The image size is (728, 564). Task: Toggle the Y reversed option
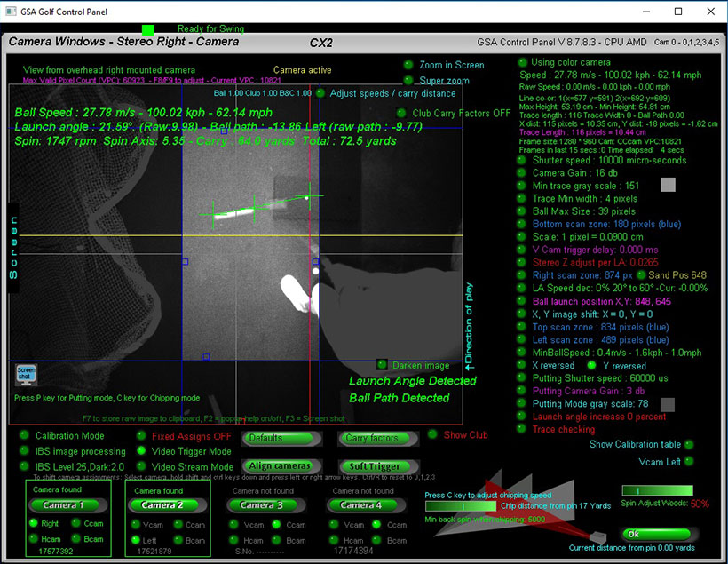coord(591,365)
